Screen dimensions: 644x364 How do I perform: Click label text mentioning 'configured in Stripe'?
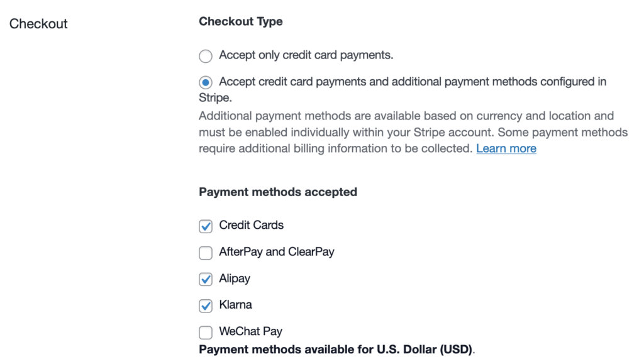412,82
